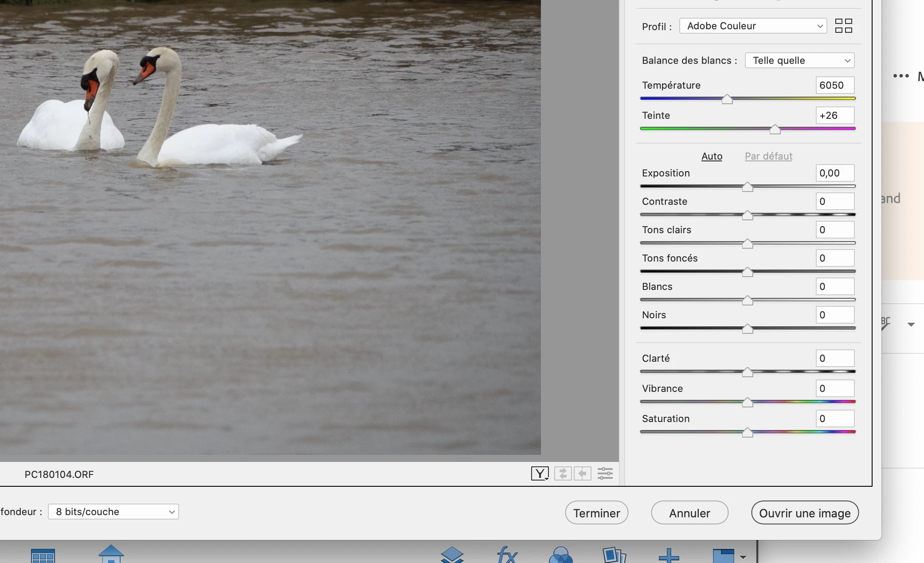Click the Home screen house icon

click(111, 554)
